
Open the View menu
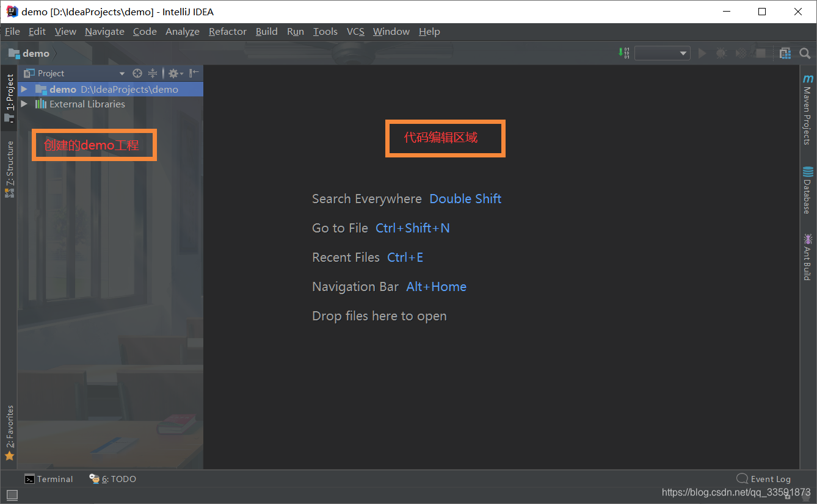[x=65, y=32]
